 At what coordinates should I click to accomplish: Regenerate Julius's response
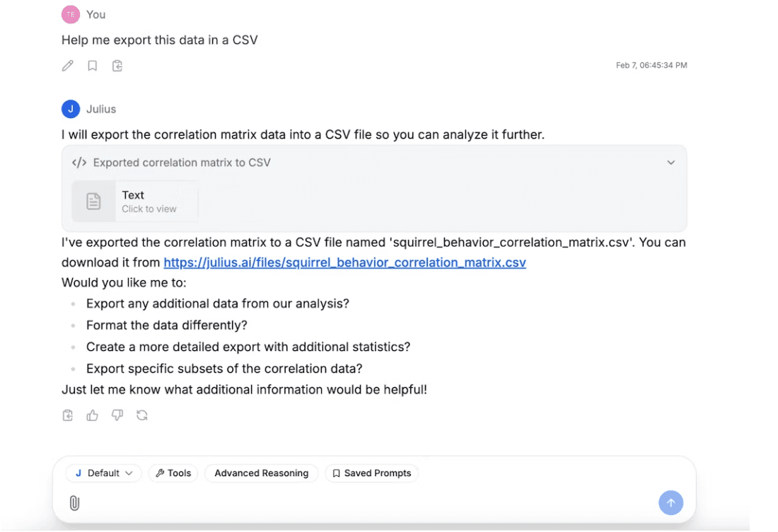(x=142, y=415)
